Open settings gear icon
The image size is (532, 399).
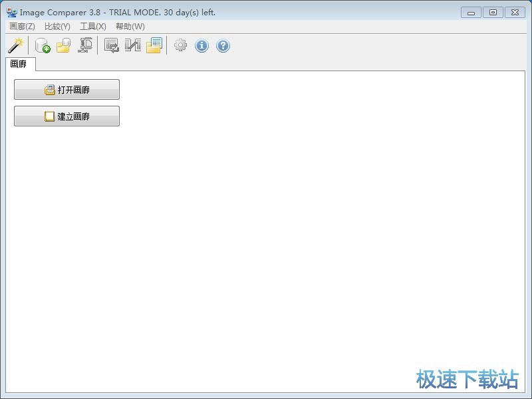pos(180,45)
